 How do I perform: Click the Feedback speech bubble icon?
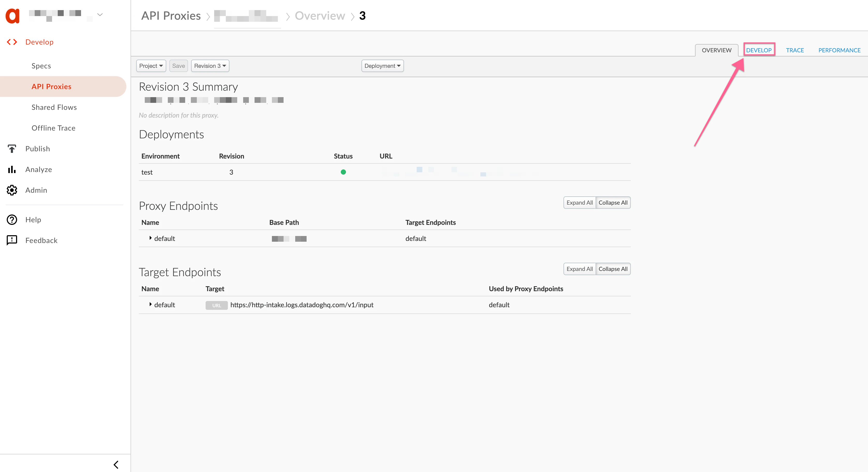tap(12, 240)
